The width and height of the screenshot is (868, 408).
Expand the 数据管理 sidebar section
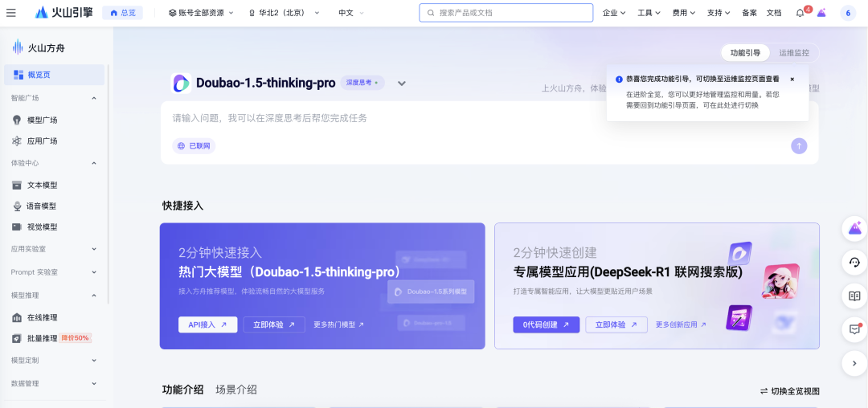(93, 384)
